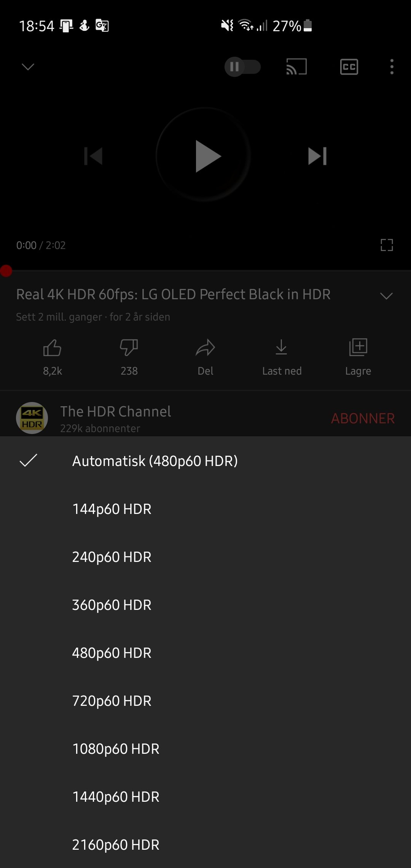Choose 2160p60 HDR quality
This screenshot has width=411, height=868.
pyautogui.click(x=205, y=844)
